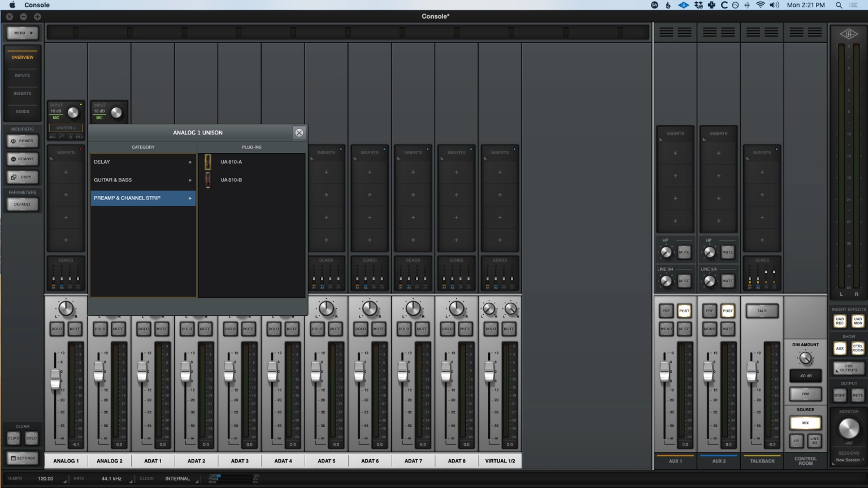Click the Analog 2 input gain knob
This screenshot has width=868, height=488.
pos(116,112)
